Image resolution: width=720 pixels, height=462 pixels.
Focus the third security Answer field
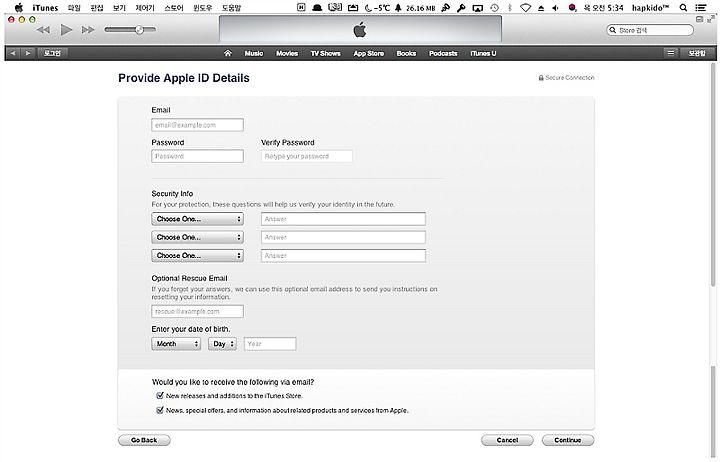[343, 255]
